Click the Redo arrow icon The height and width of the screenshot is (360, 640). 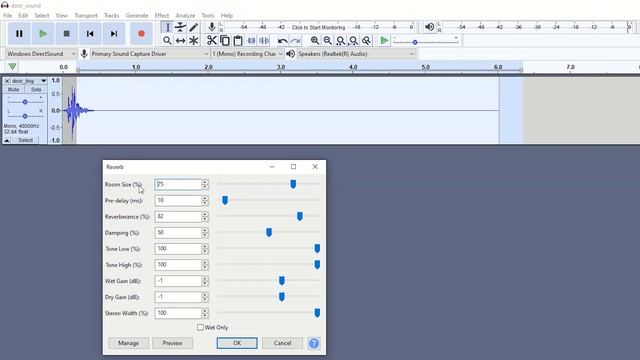coord(295,40)
